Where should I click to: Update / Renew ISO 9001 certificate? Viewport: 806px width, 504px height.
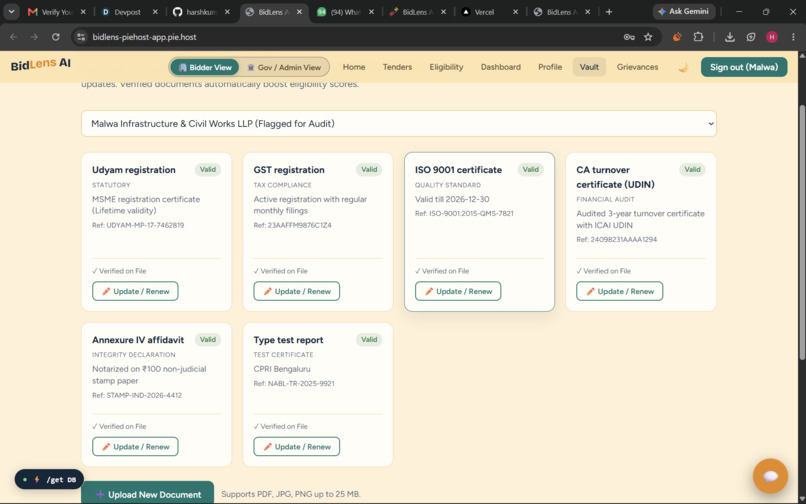[x=458, y=291]
